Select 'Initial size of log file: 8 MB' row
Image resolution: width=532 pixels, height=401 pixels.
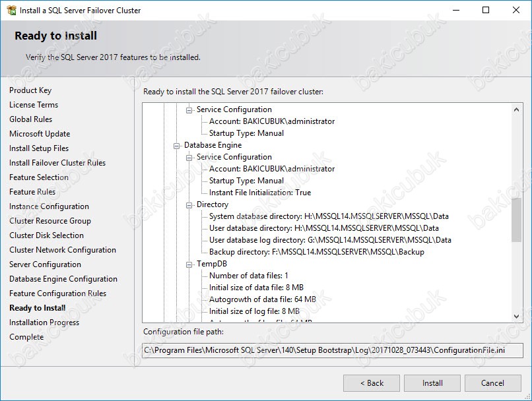[254, 311]
